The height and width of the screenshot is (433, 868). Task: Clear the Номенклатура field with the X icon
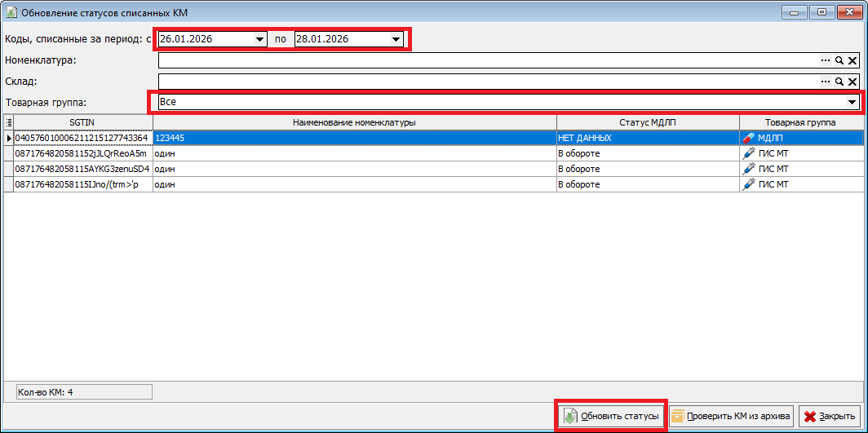point(852,60)
